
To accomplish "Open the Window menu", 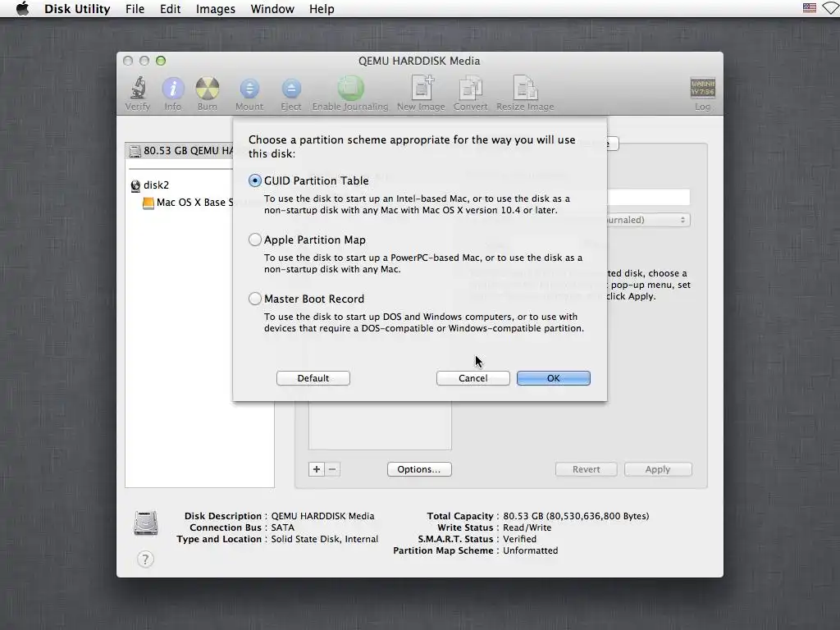I will (x=272, y=9).
